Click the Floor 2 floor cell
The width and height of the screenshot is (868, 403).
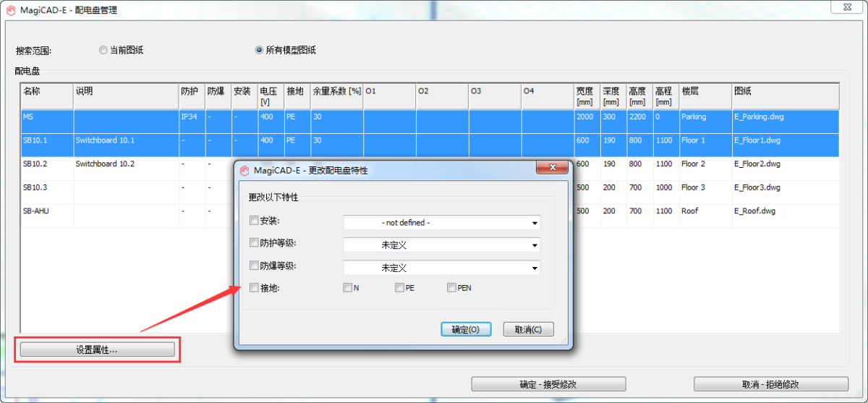(x=706, y=169)
